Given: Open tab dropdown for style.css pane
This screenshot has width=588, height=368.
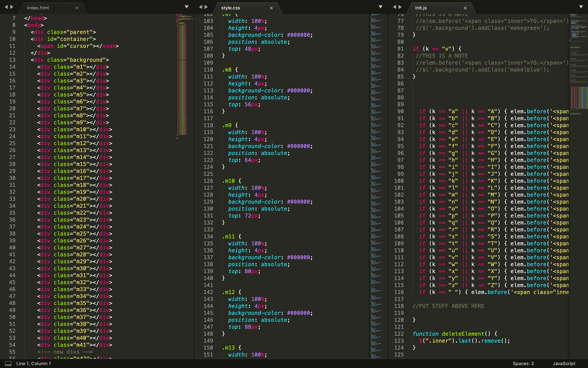Looking at the screenshot, I should 380,7.
